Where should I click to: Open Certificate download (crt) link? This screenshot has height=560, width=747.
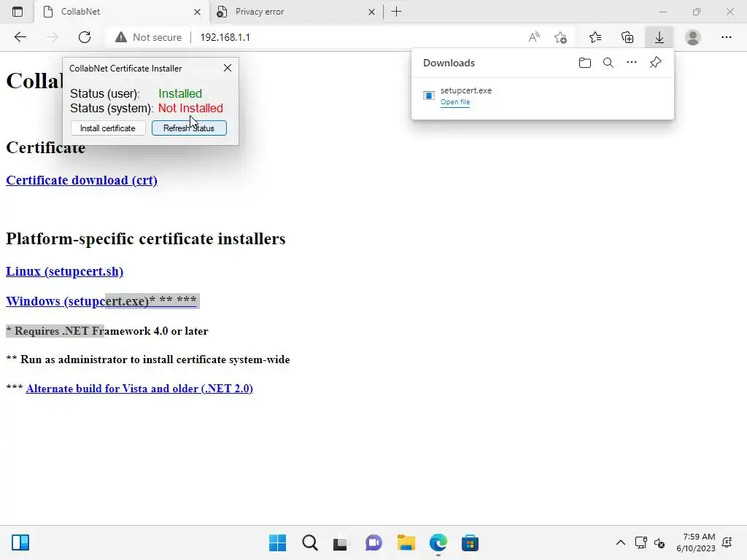click(82, 180)
